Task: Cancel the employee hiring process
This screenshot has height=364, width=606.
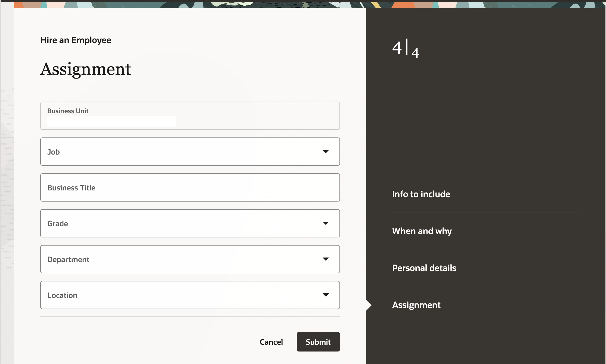Action: tap(271, 342)
